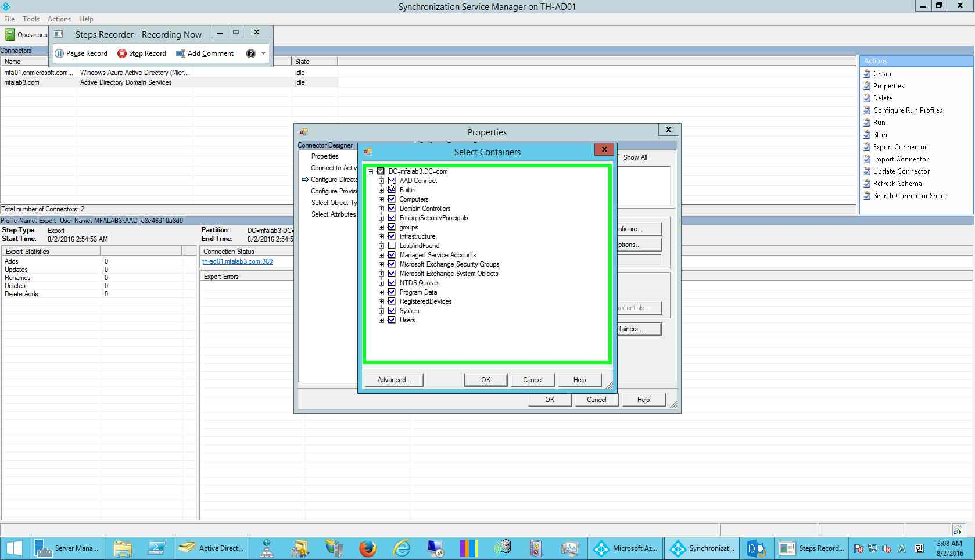The height and width of the screenshot is (560, 975).
Task: Click the Import Connector icon
Action: (x=867, y=159)
